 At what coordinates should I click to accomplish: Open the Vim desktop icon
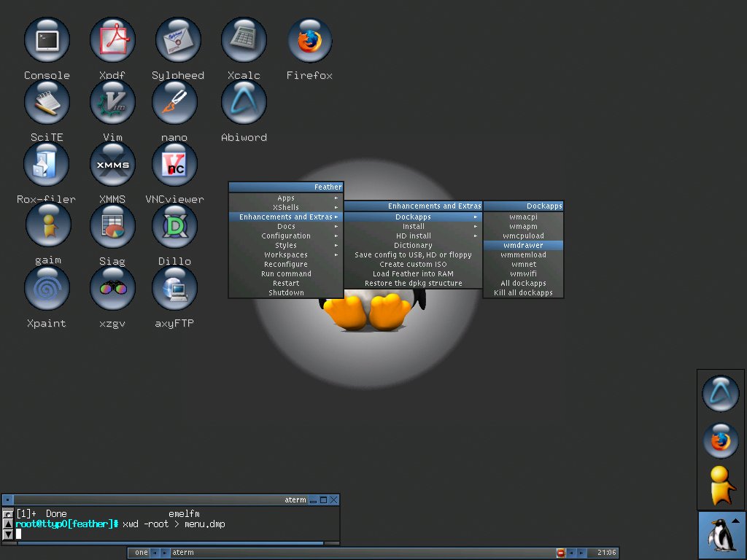[x=112, y=102]
